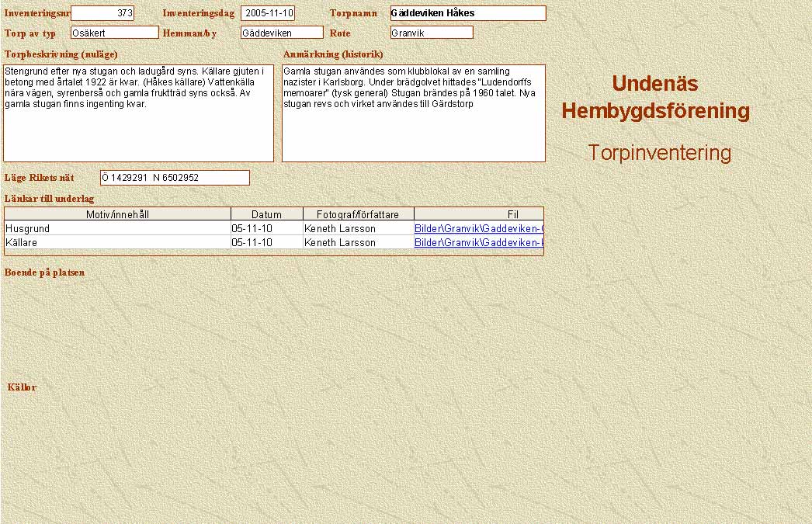This screenshot has width=812, height=524.
Task: Select the Läge Rikets nät coordinates field
Action: (175, 178)
